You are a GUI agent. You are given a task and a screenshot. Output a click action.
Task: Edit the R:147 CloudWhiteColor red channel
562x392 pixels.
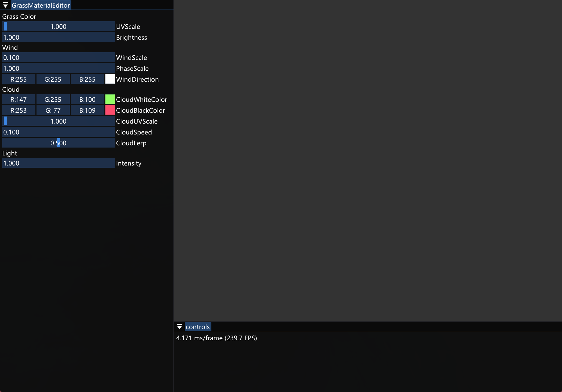pos(19,99)
